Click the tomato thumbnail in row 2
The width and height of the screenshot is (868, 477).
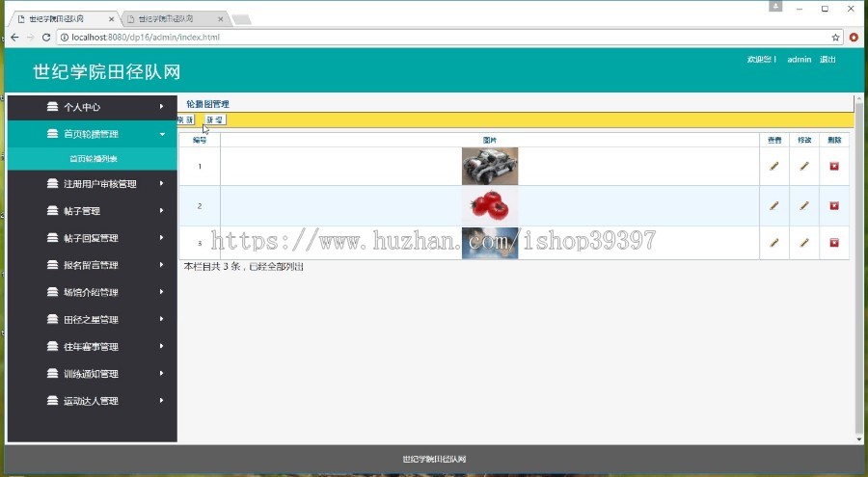[490, 206]
